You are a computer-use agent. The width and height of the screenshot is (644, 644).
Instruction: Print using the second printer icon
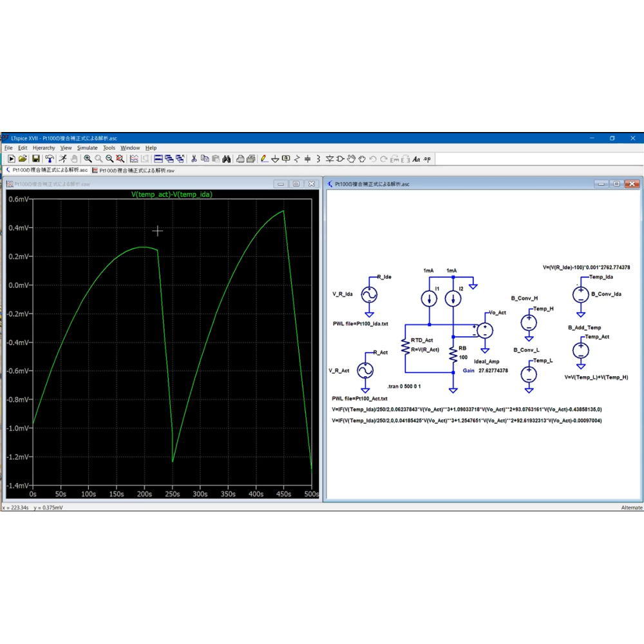251,158
